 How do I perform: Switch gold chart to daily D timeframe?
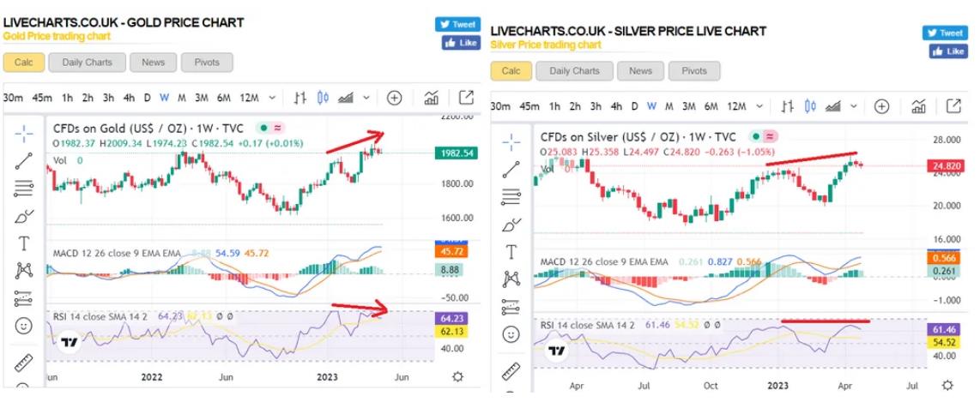click(x=148, y=98)
